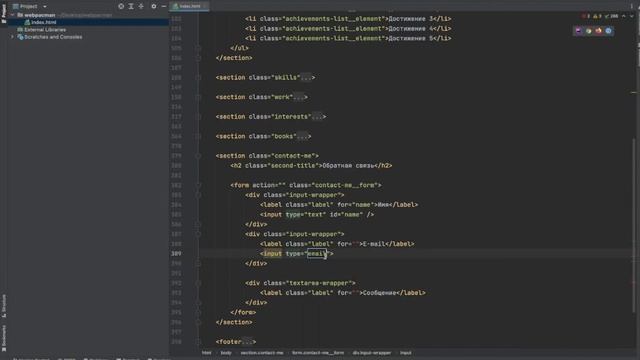
Task: Click the closing </form> tag
Action: click(x=243, y=313)
